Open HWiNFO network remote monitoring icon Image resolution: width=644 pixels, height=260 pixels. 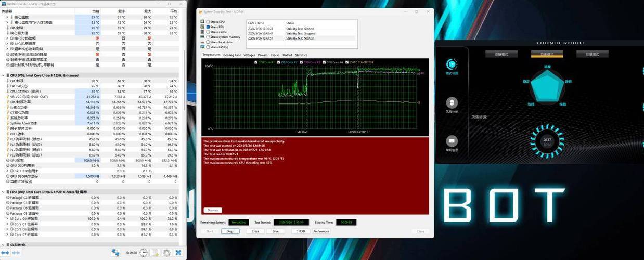coord(115,252)
